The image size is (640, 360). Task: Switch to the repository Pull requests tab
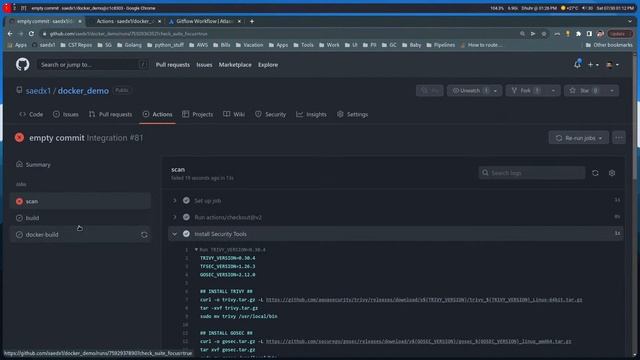click(110, 114)
